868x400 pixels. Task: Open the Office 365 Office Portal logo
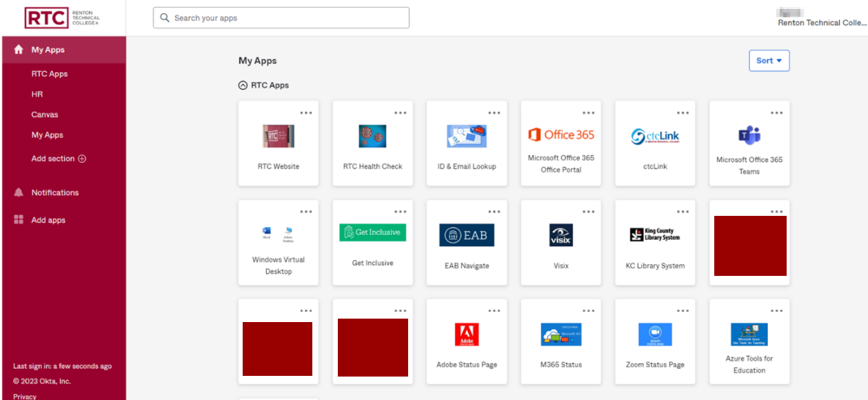tap(561, 134)
